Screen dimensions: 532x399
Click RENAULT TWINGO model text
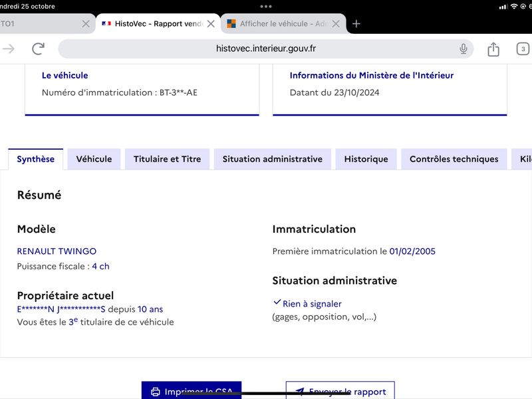pos(57,251)
